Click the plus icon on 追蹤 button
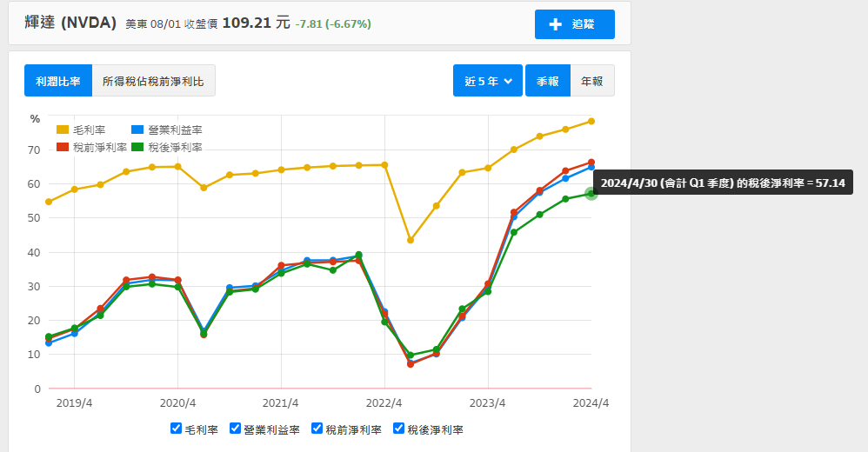This screenshot has width=868, height=452. 556,24
